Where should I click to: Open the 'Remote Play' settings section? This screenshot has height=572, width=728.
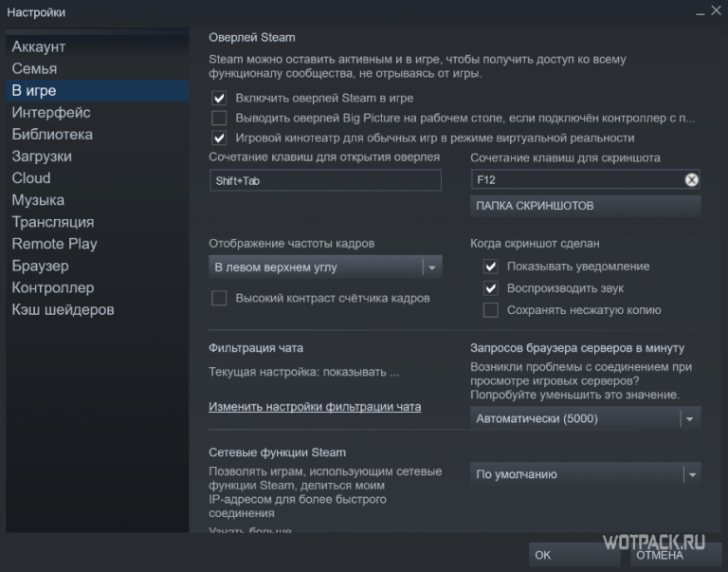point(98,244)
